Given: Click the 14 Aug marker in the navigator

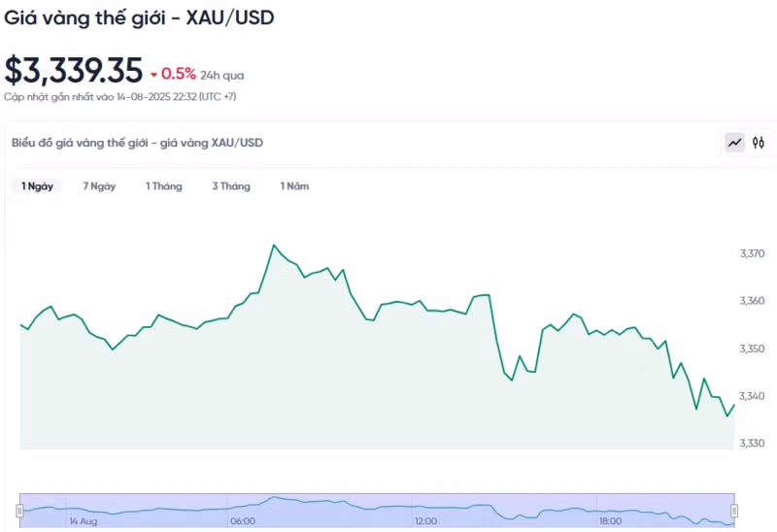Looking at the screenshot, I should coord(83,521).
